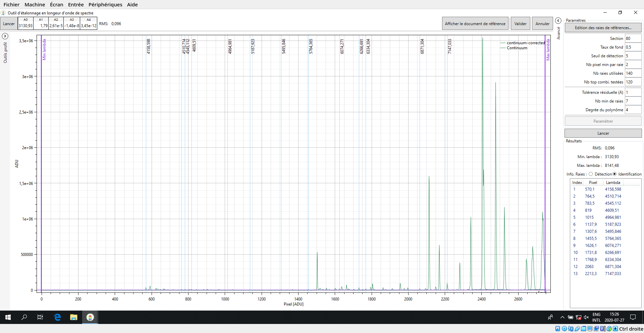Viewport: 644px width, 333px height.
Task: Click Afficher le document de référence
Action: click(475, 24)
